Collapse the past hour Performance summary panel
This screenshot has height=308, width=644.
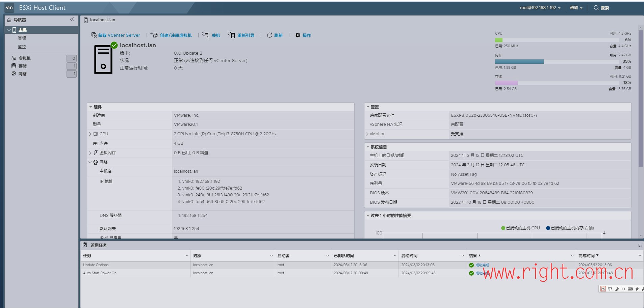[368, 216]
